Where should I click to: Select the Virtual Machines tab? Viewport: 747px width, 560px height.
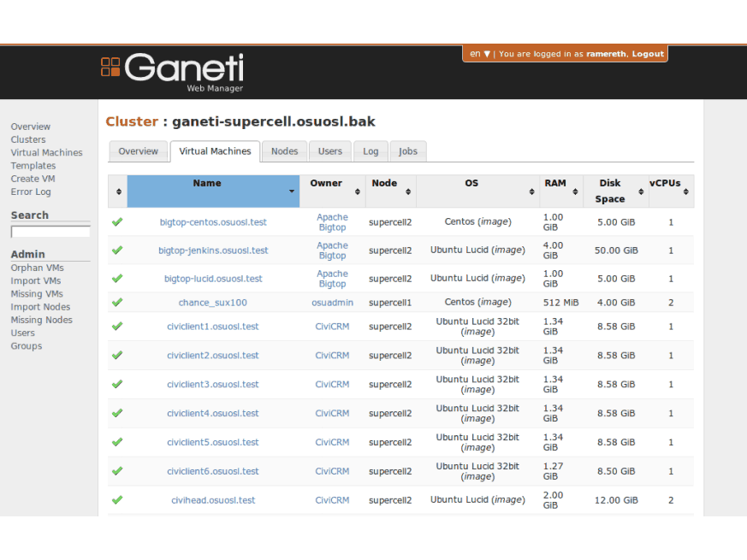point(215,151)
